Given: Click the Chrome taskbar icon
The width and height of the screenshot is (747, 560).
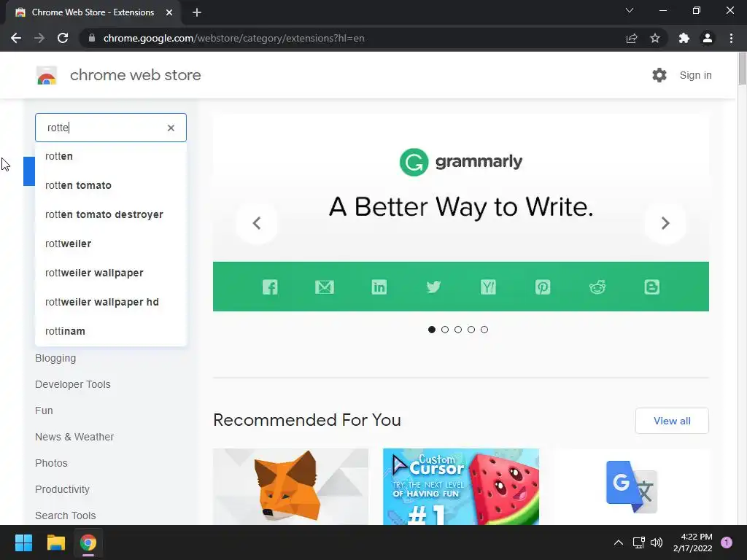Looking at the screenshot, I should (88, 542).
